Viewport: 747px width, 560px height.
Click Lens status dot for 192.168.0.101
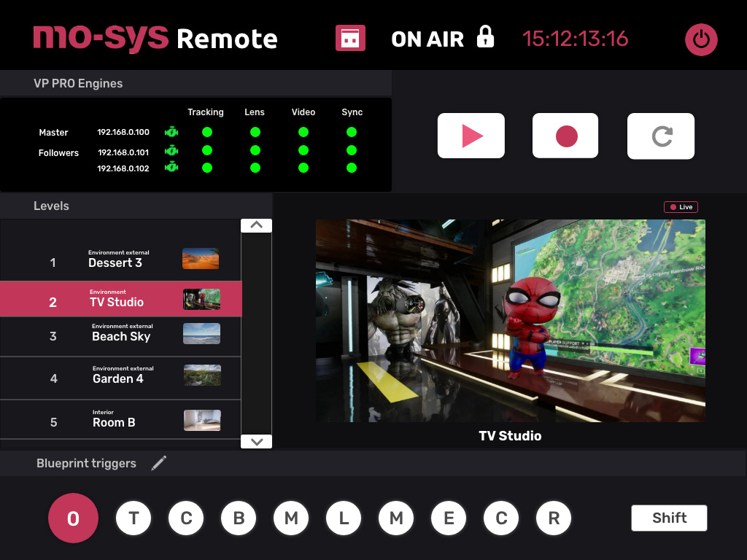pos(255,150)
